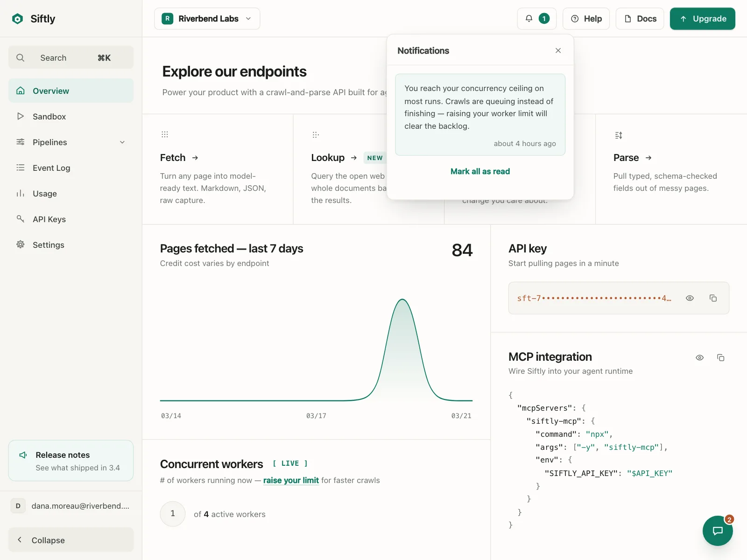Image resolution: width=747 pixels, height=560 pixels.
Task: Click the Settings gear icon
Action: [21, 245]
